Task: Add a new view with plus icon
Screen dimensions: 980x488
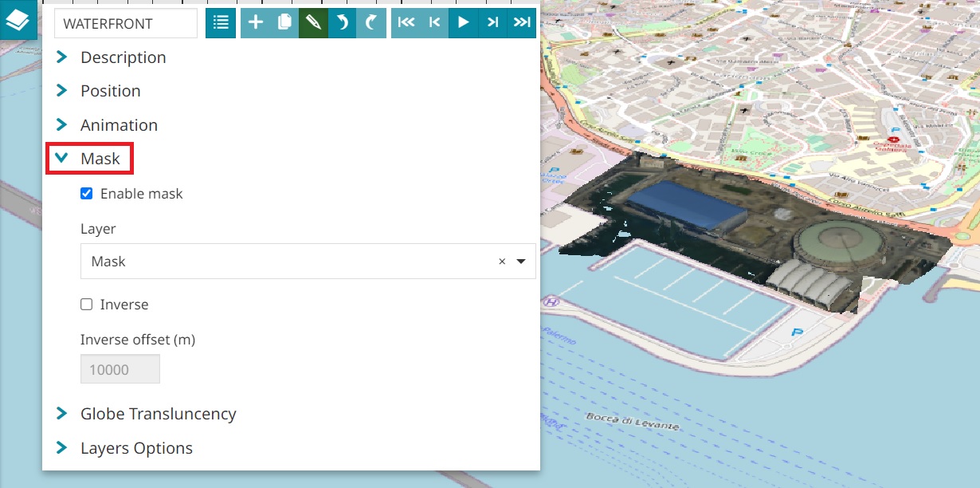Action: (x=255, y=23)
